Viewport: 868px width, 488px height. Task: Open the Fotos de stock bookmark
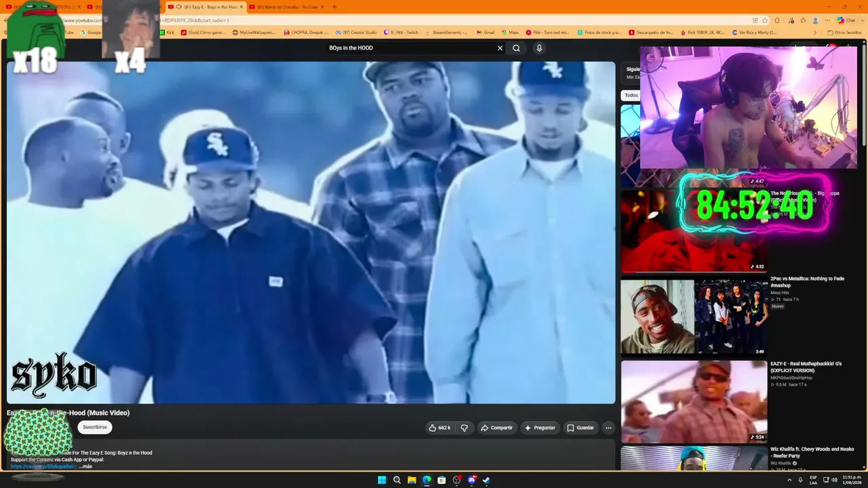coord(599,32)
